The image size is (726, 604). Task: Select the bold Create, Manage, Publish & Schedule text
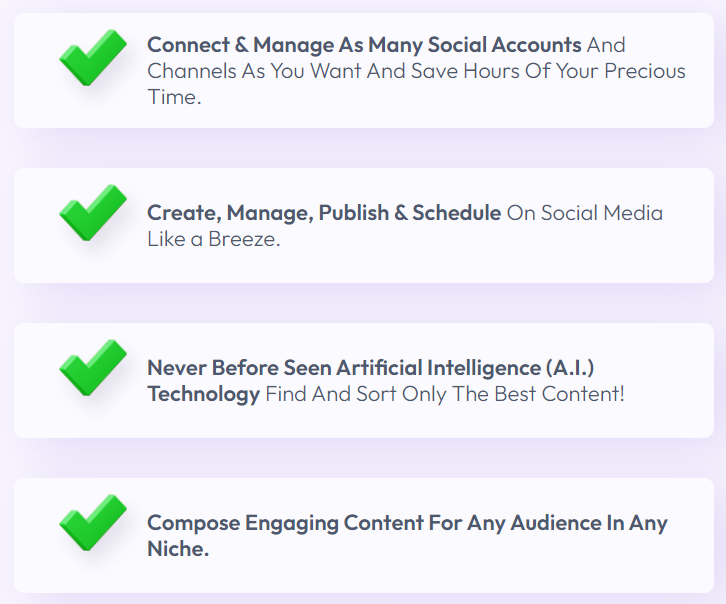point(324,213)
